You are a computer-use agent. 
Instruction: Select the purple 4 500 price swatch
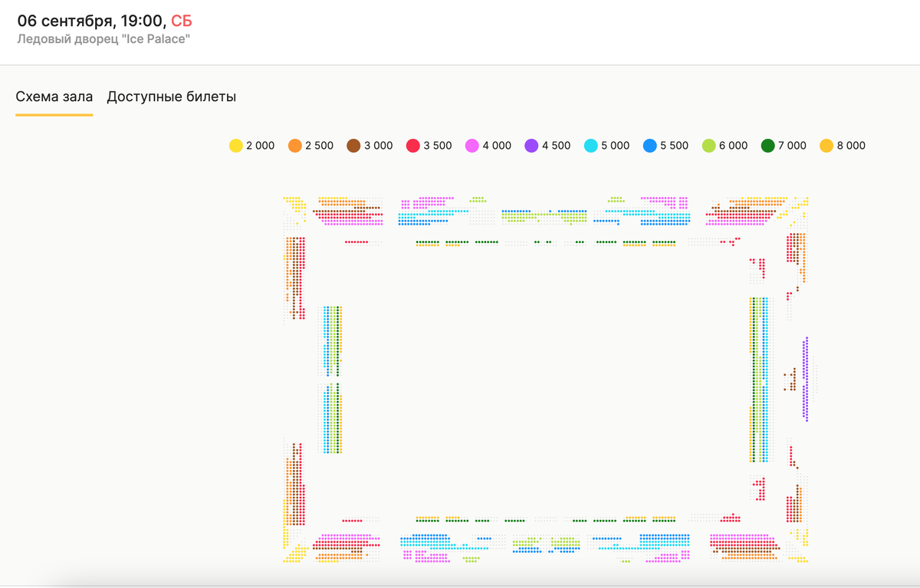pyautogui.click(x=531, y=146)
